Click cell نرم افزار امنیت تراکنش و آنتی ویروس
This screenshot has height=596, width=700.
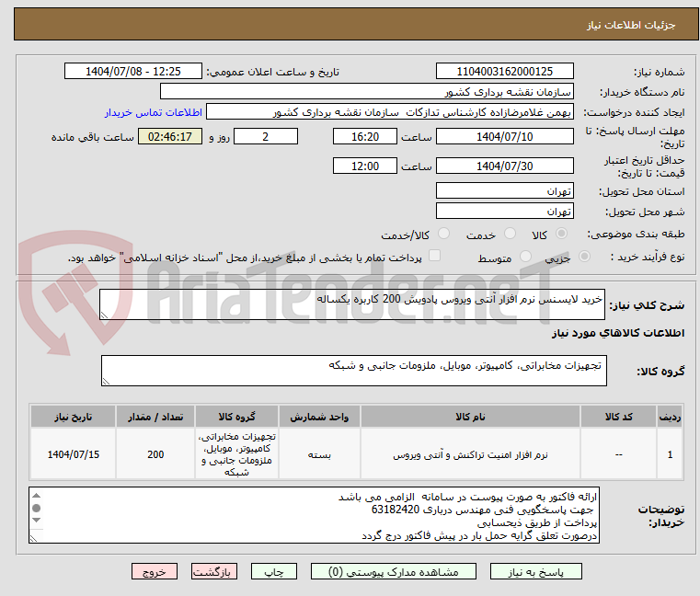point(470,454)
